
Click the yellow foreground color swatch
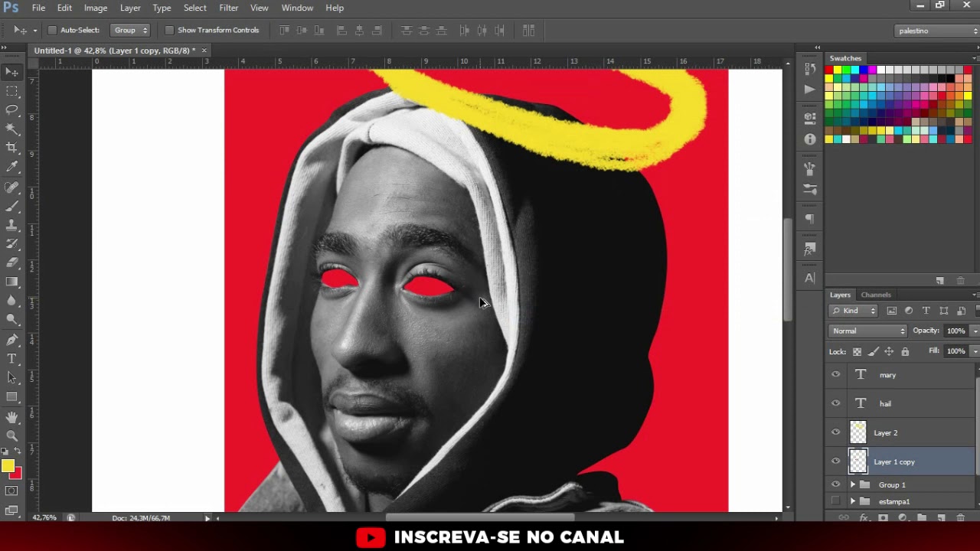tap(8, 466)
